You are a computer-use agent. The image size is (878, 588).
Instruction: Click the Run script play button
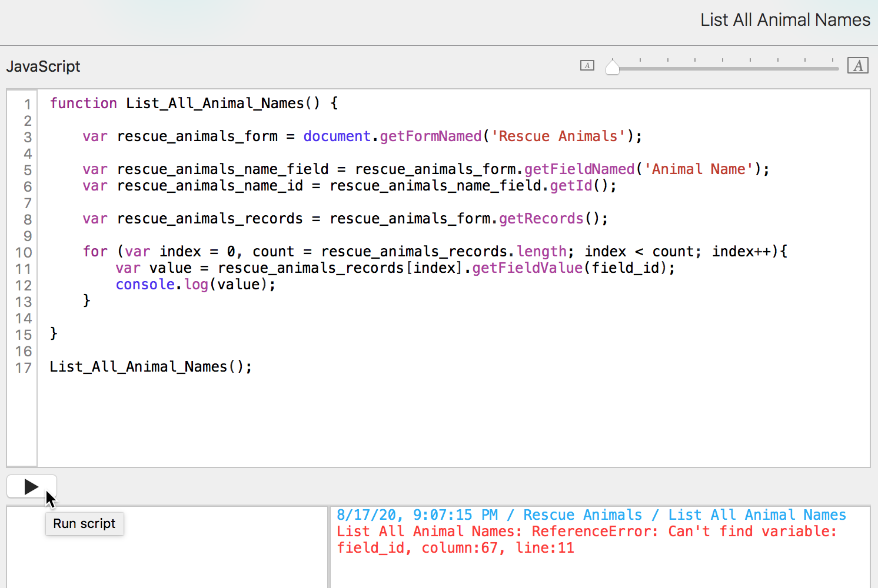click(31, 487)
